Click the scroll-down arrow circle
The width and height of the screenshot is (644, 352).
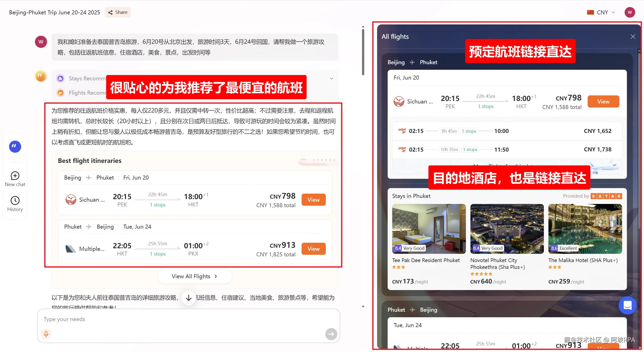coord(189,298)
